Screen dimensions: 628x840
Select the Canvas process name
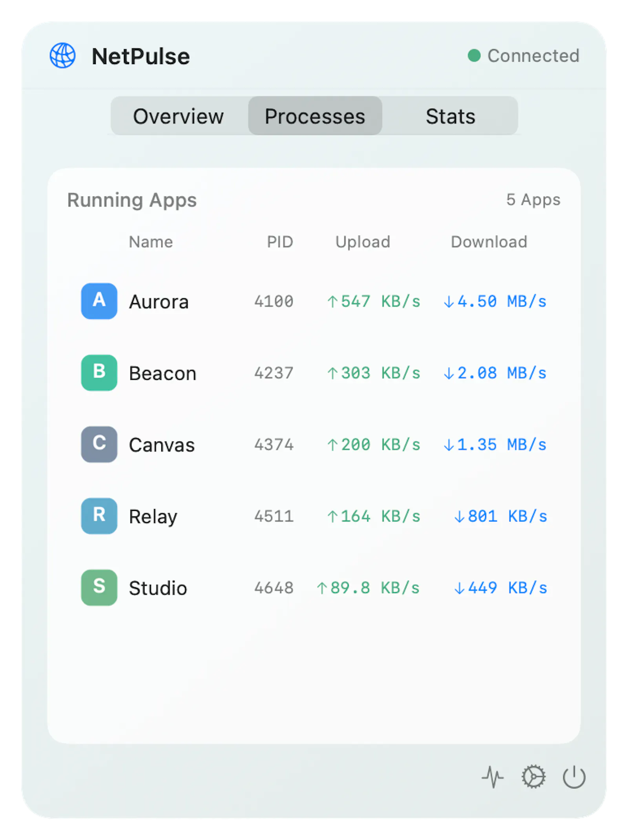(162, 445)
